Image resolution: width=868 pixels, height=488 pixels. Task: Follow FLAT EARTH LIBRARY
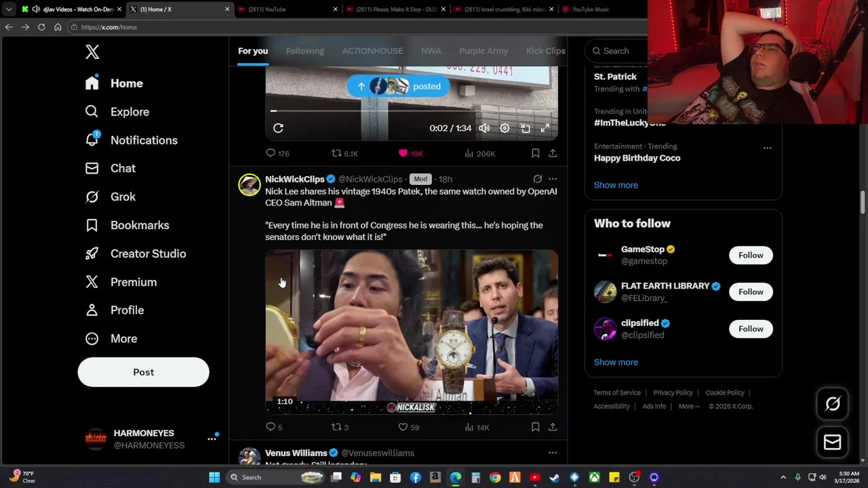(751, 292)
